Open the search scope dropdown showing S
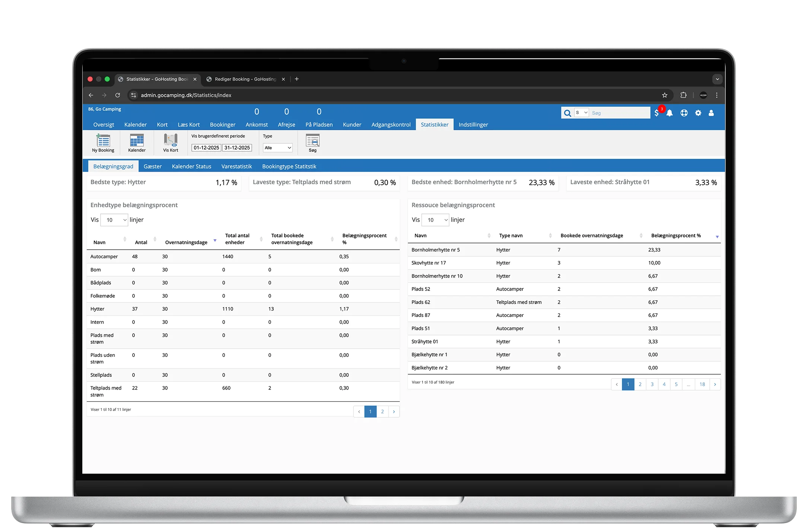 [x=582, y=113]
